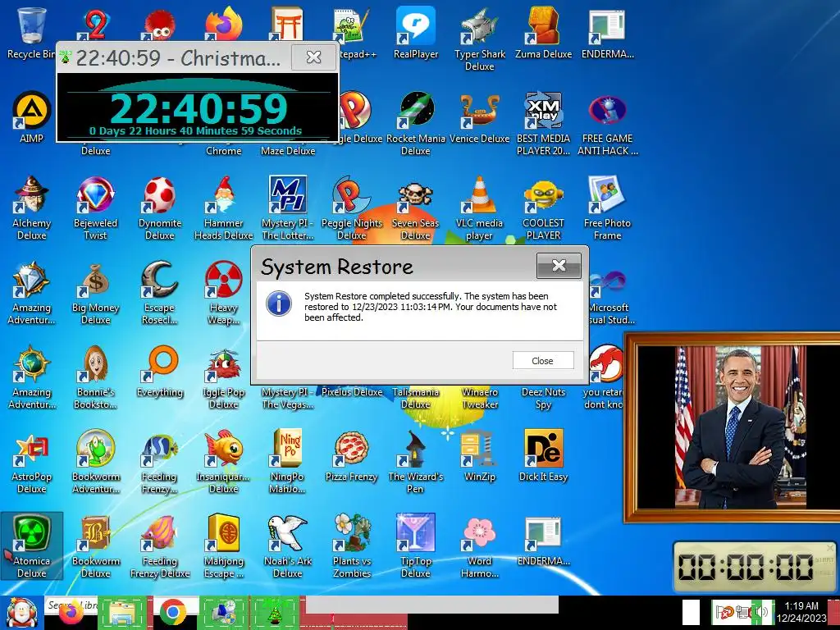Open File Explorer taskbar icon
The height and width of the screenshot is (630, 840).
(x=121, y=613)
